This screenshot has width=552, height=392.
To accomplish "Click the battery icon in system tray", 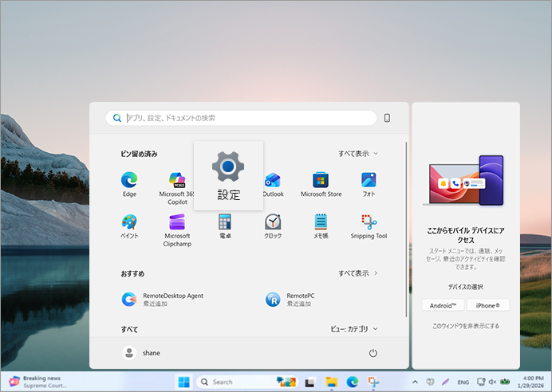I will [x=505, y=382].
